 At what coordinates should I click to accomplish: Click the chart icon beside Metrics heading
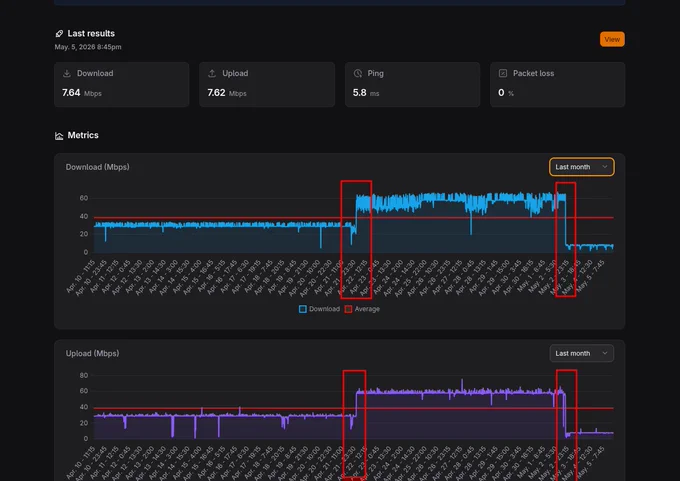coord(59,136)
